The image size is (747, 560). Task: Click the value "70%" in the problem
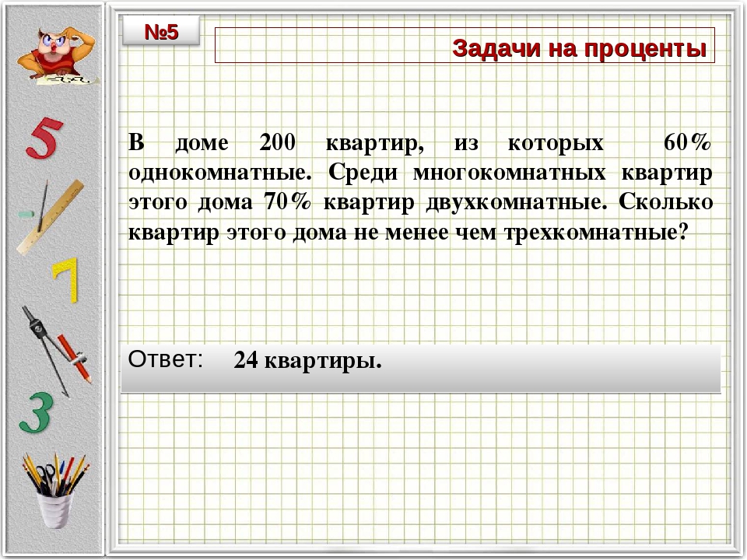coord(287,202)
